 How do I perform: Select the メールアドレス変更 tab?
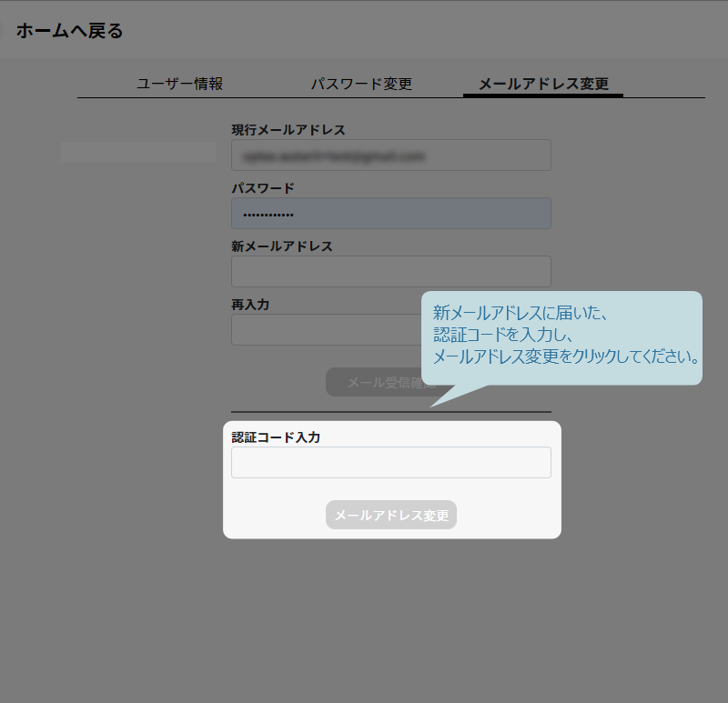coord(543,84)
